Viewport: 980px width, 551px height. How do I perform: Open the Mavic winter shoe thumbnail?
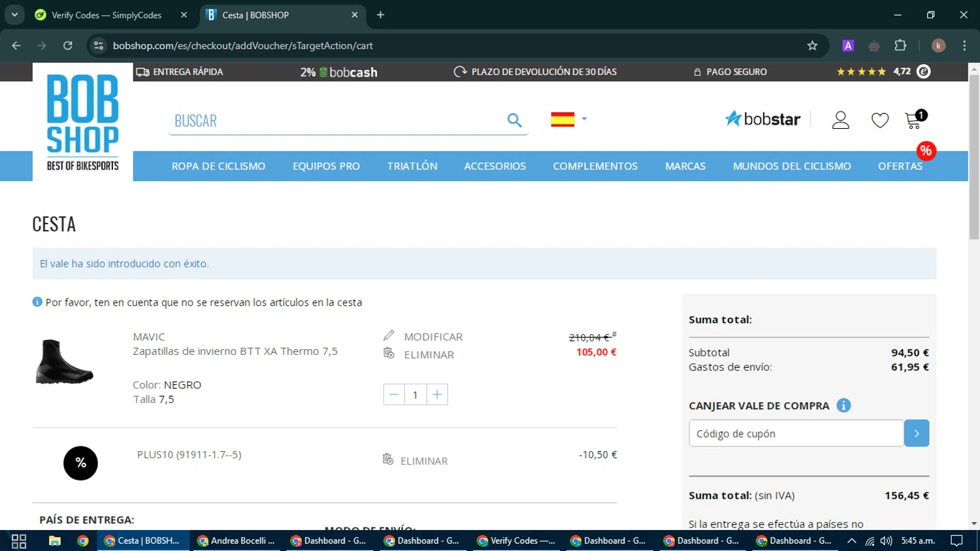point(64,361)
